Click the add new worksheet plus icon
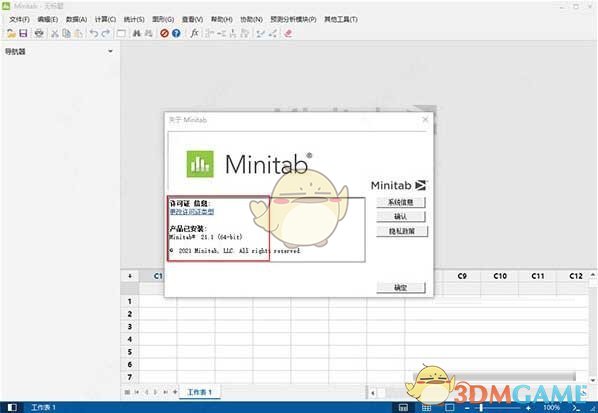598x413 pixels. pos(175,392)
